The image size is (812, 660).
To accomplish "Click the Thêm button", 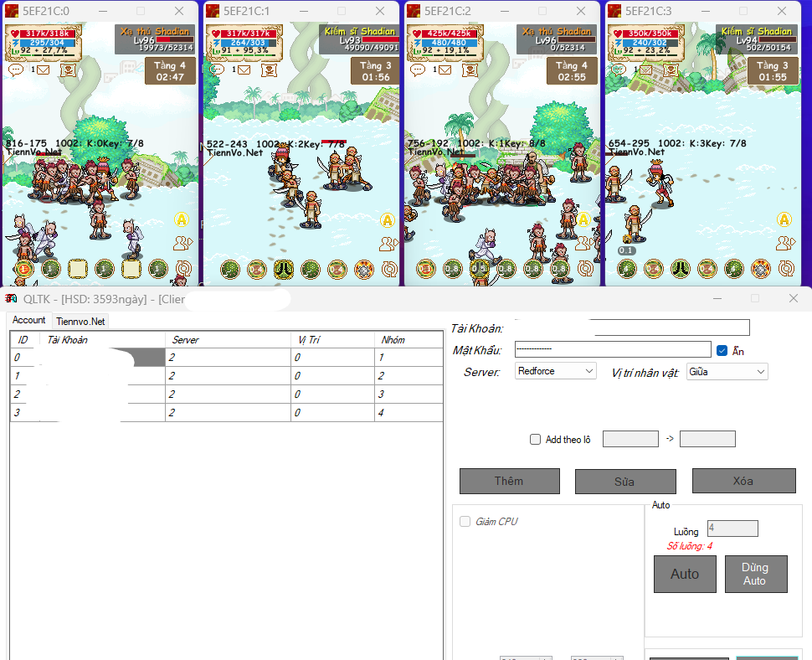I will click(x=509, y=481).
